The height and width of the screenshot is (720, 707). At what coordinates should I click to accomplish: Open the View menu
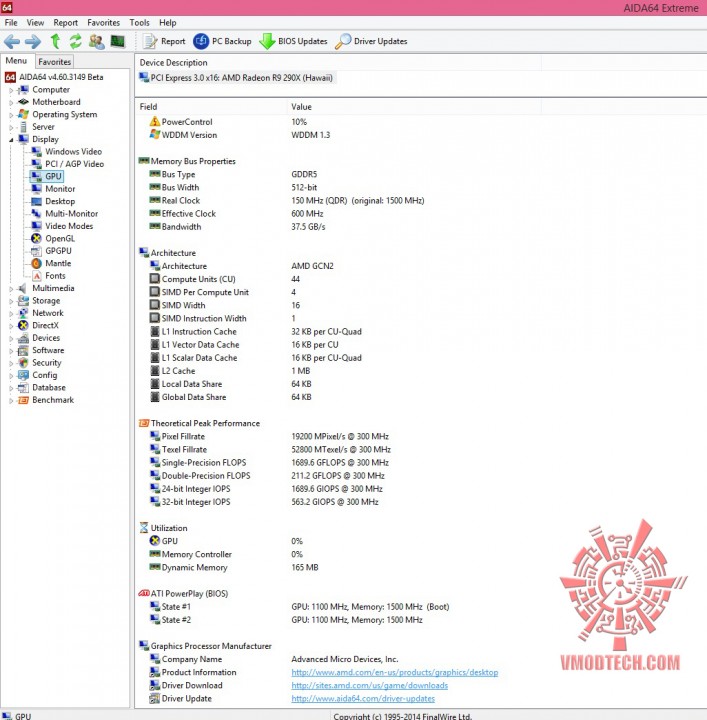(x=35, y=22)
